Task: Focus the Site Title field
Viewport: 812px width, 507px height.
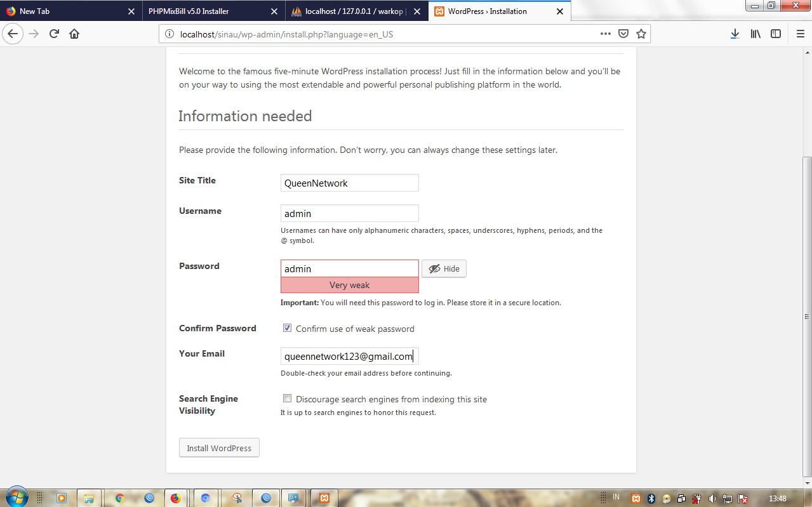Action: coord(350,183)
